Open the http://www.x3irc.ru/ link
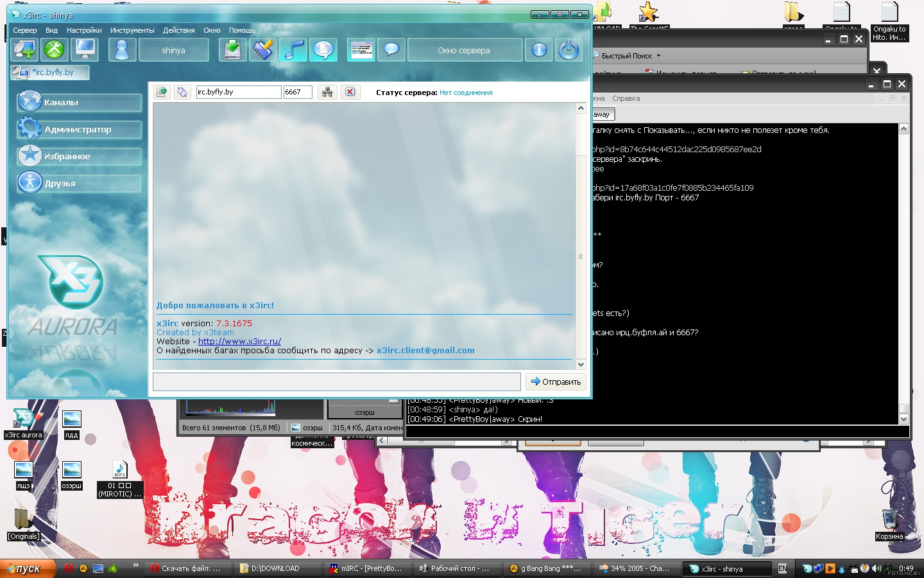 point(239,342)
